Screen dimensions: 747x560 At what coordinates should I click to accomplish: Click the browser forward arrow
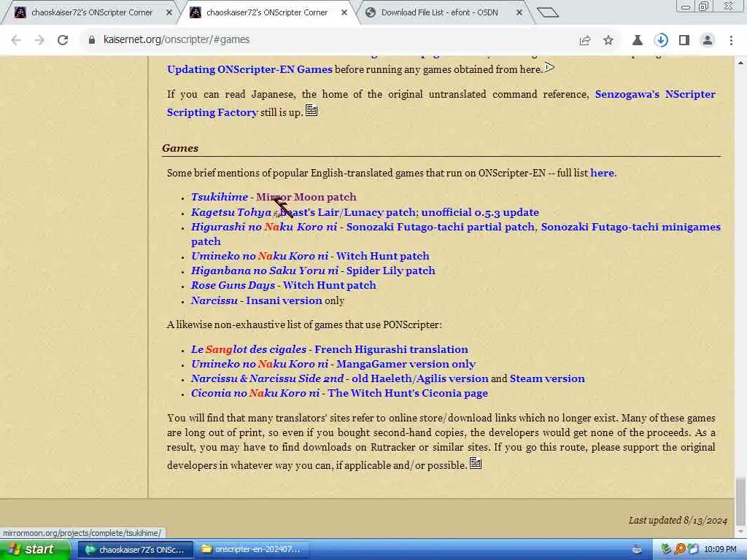point(39,40)
